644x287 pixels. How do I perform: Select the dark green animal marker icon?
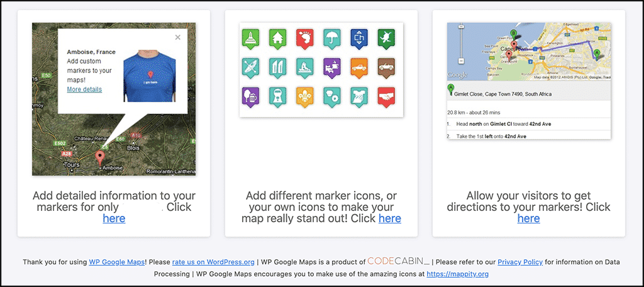[x=386, y=38]
